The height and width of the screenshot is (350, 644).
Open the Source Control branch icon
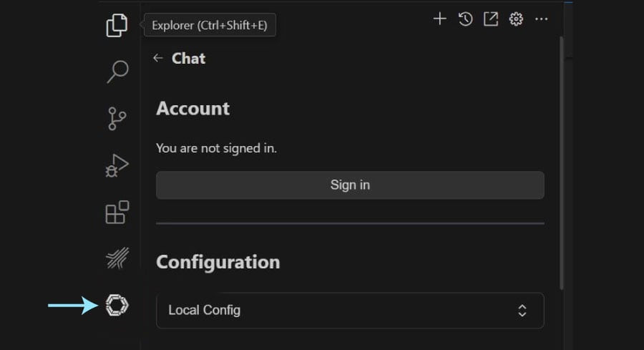pos(117,119)
